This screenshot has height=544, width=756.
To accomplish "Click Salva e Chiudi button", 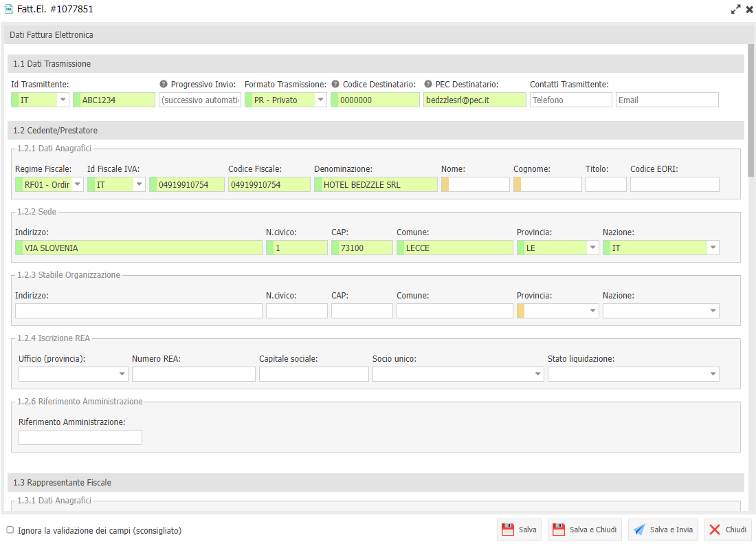I will click(584, 530).
